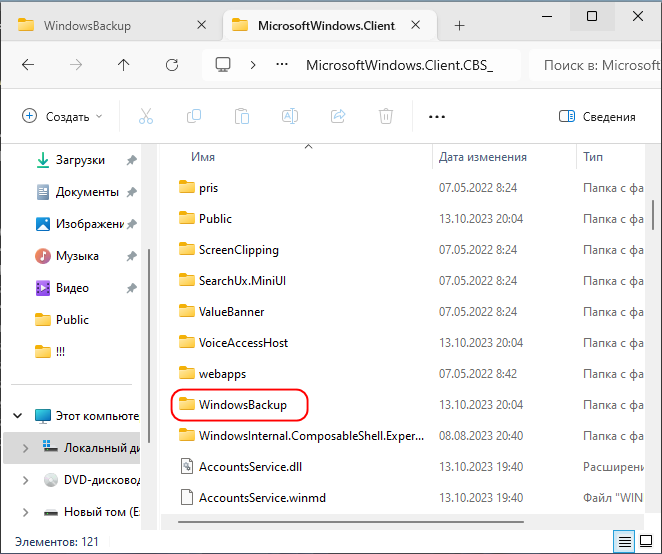
Task: Click the horizontal scrollbar of file list
Action: tap(350, 522)
